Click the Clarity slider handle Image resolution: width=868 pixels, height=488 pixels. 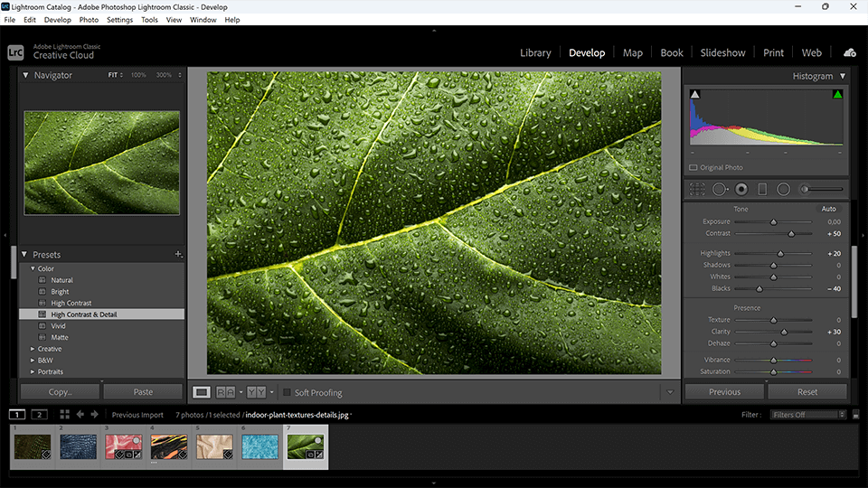pos(784,332)
